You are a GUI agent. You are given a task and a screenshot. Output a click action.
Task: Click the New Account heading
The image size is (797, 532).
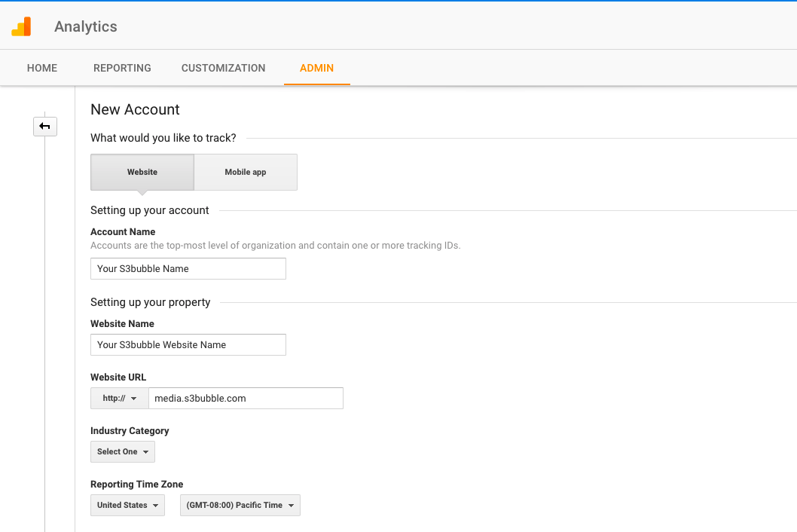click(135, 109)
